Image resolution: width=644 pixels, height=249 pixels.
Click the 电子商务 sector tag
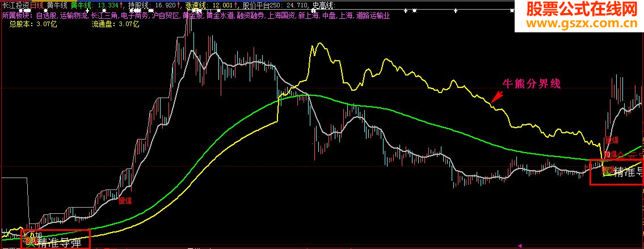coord(134,16)
